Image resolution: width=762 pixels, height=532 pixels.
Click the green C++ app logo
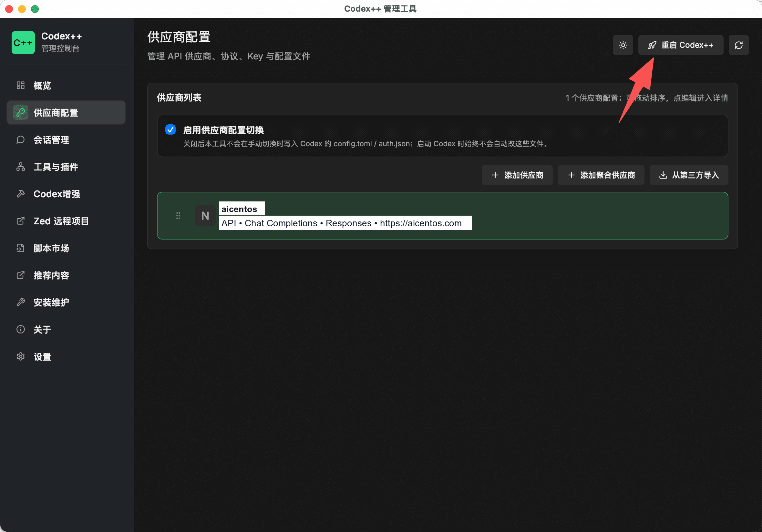coord(23,43)
